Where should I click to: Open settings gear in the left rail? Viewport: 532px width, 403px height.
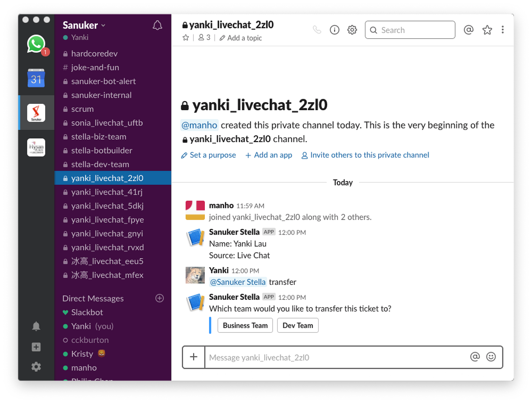tap(36, 367)
